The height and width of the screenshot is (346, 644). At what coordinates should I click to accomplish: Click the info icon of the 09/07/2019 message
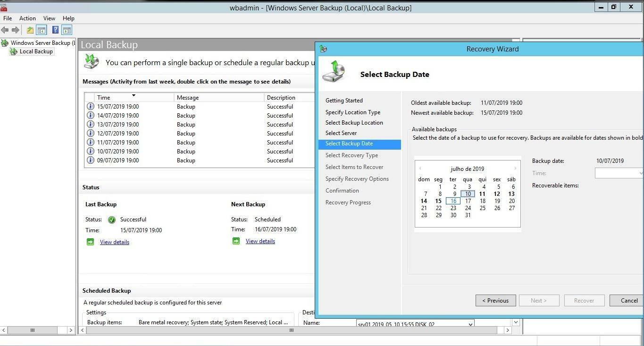click(91, 160)
